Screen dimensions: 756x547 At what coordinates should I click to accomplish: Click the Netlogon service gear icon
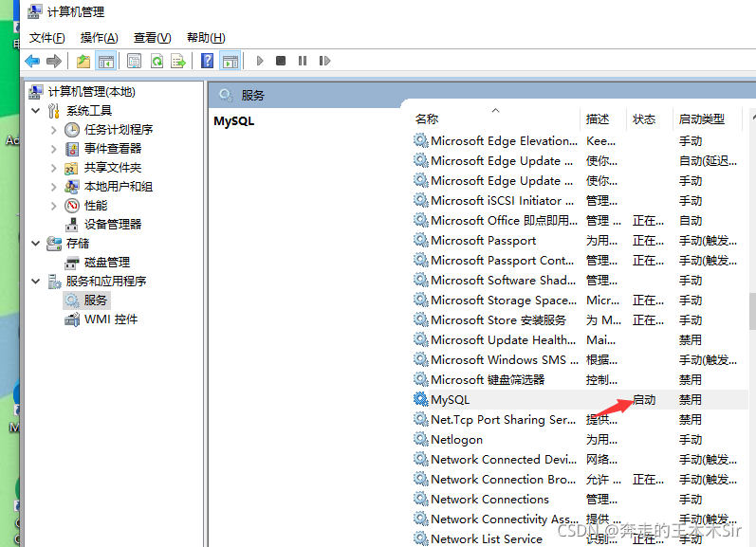[421, 440]
